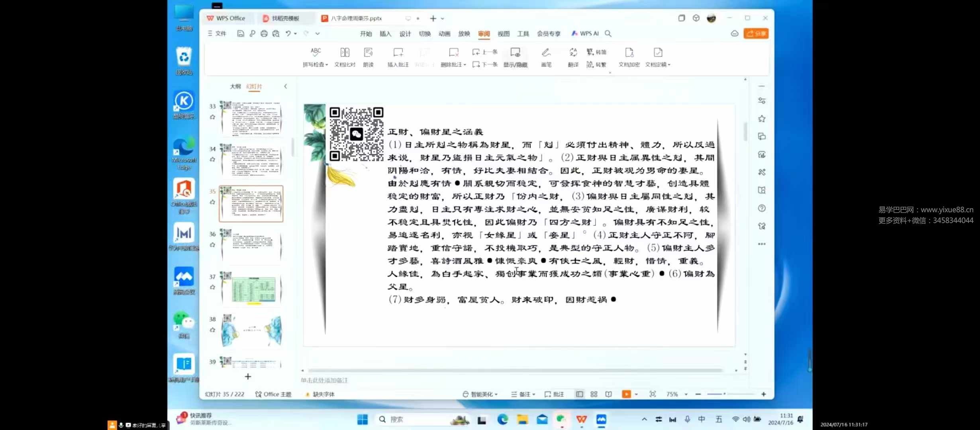The height and width of the screenshot is (430, 980).
Task: Toggle reading view in the status bar
Action: 608,394
